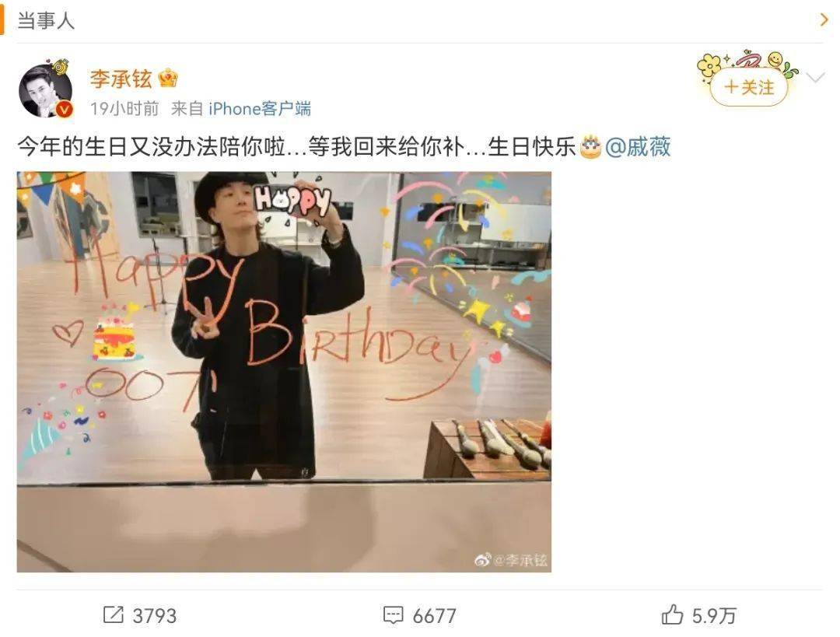
Task: Click the crown membership badge beside 李承铉
Action: pos(168,79)
